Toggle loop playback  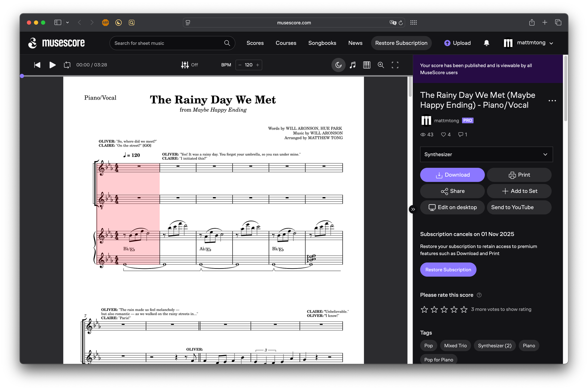point(67,65)
